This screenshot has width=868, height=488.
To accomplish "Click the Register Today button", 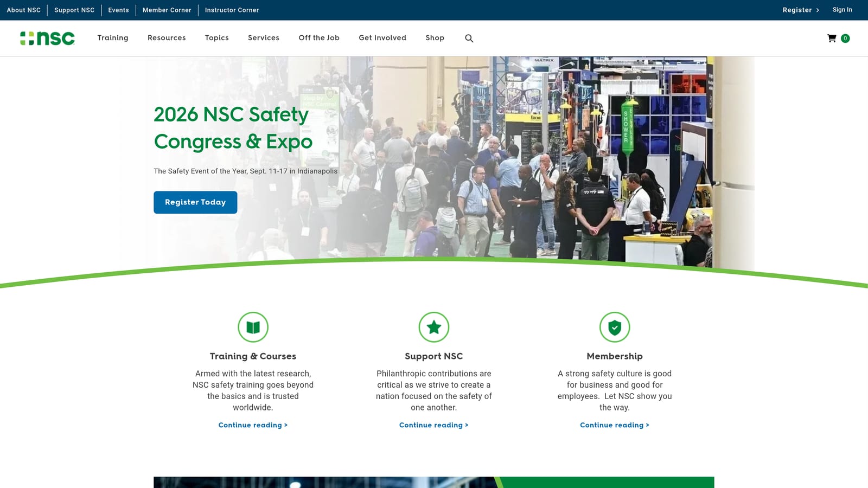I will (x=195, y=202).
